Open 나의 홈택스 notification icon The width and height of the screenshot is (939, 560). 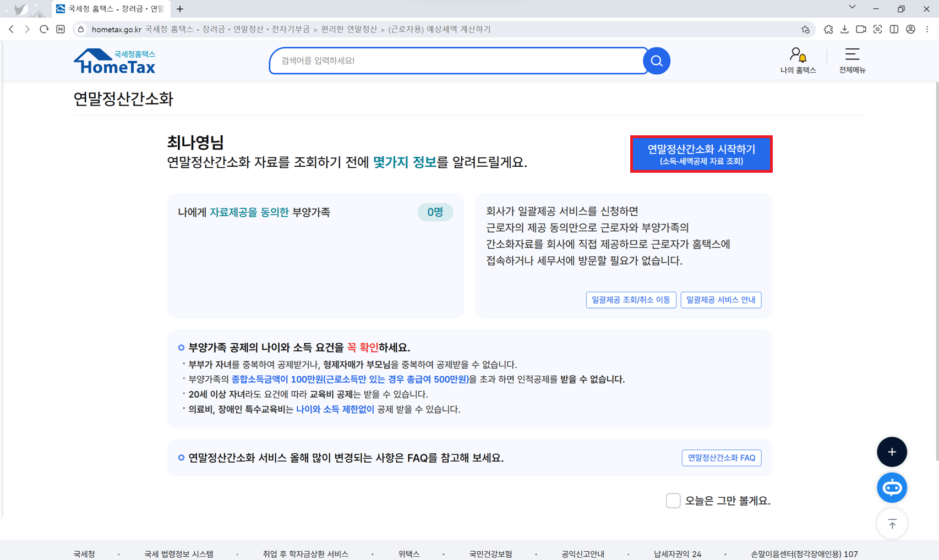coord(798,55)
